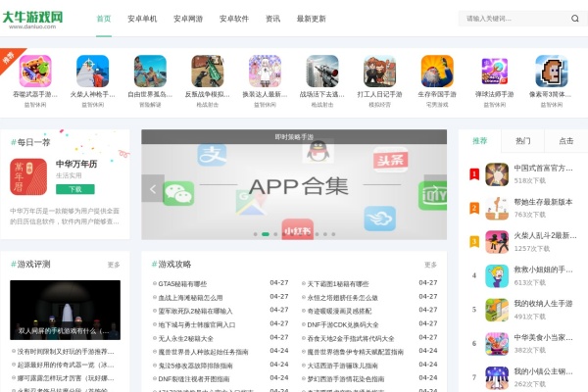Open 梦幻西游手游情花染色指南 link

pos(346,379)
